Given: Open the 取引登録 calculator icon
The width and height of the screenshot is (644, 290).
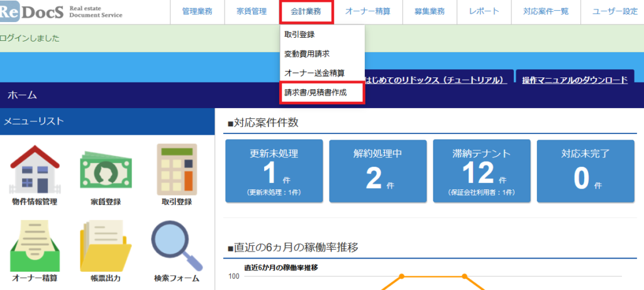Looking at the screenshot, I should 177,169.
